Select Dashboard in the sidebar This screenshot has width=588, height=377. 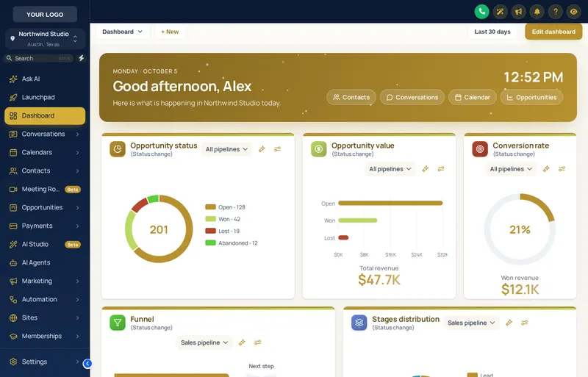(45, 115)
